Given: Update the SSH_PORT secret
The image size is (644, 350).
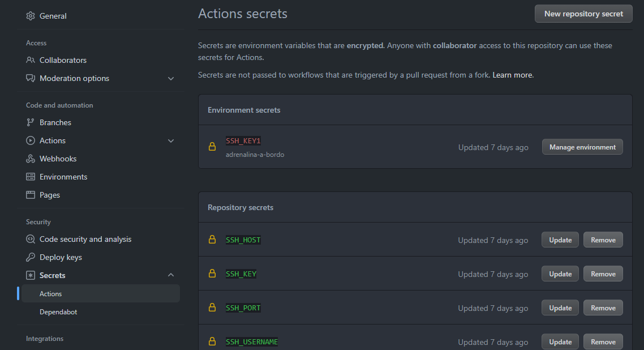Looking at the screenshot, I should pos(560,308).
